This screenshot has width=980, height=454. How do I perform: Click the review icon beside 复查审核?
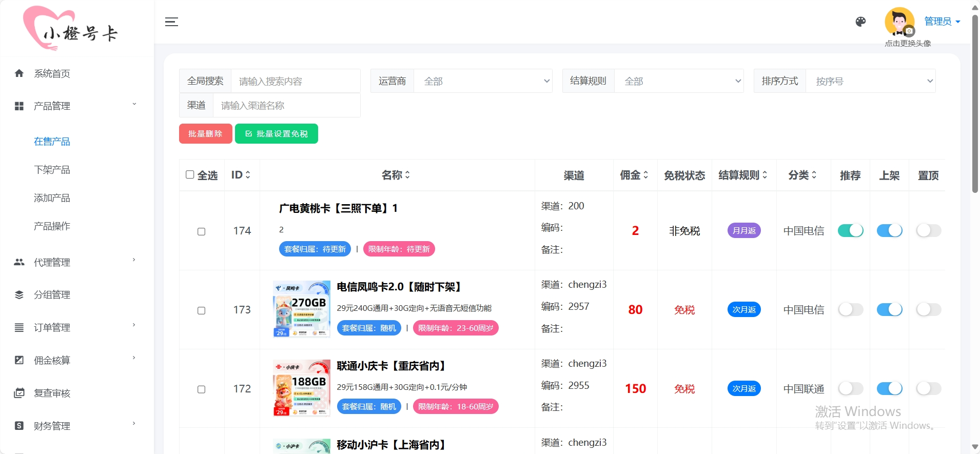coord(19,393)
